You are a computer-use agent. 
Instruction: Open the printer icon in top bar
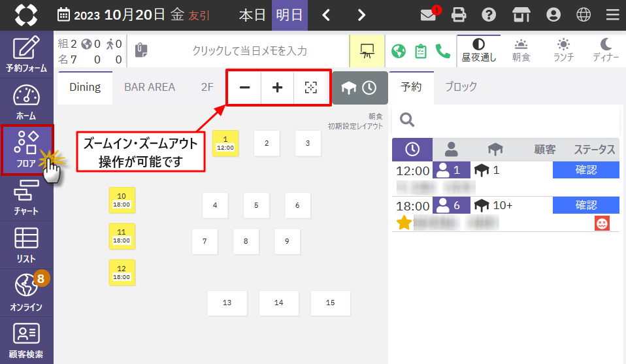click(x=459, y=15)
